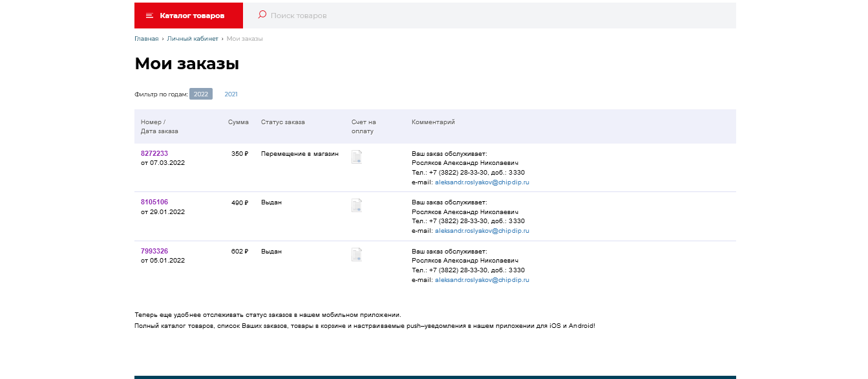This screenshot has height=379, width=868.
Task: Download invoice icon for order 8105106
Action: 357,206
